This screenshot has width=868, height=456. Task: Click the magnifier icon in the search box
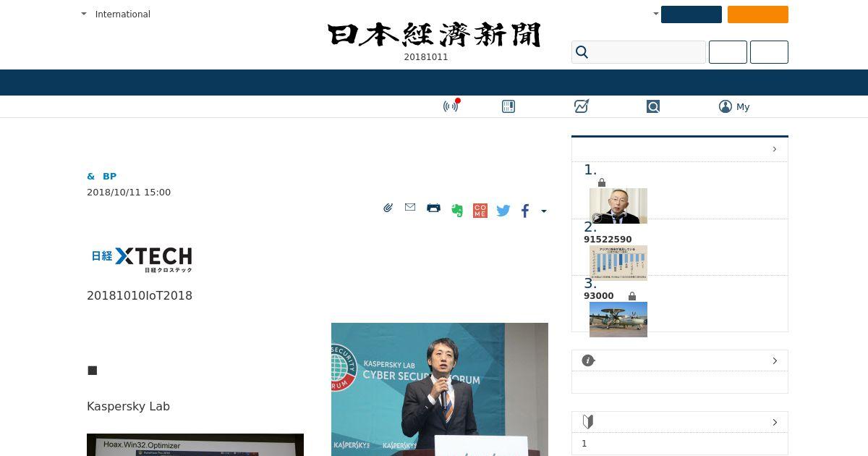click(x=582, y=52)
